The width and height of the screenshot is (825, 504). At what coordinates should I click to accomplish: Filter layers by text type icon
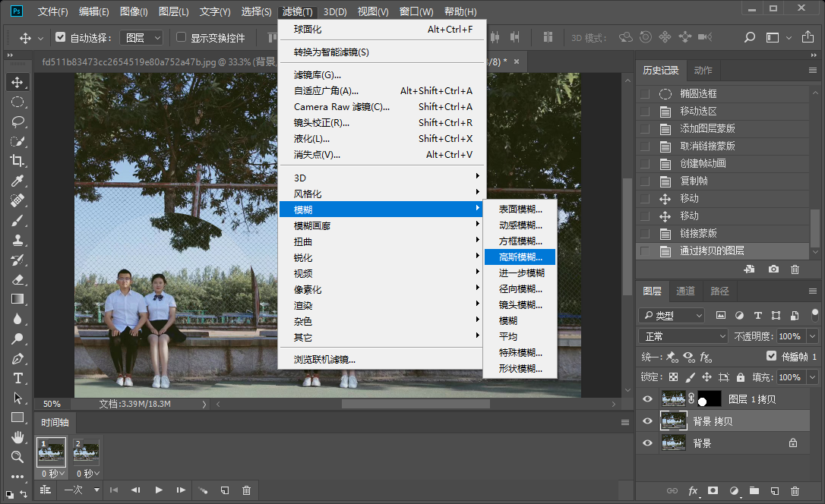point(757,315)
